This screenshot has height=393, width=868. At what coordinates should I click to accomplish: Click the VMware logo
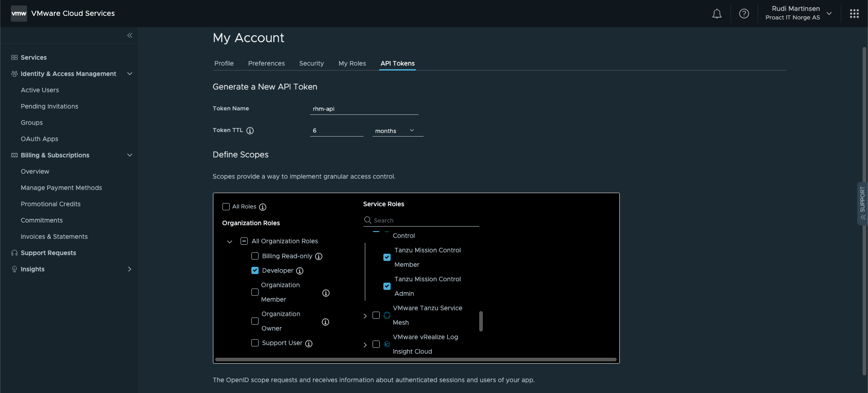pyautogui.click(x=19, y=14)
